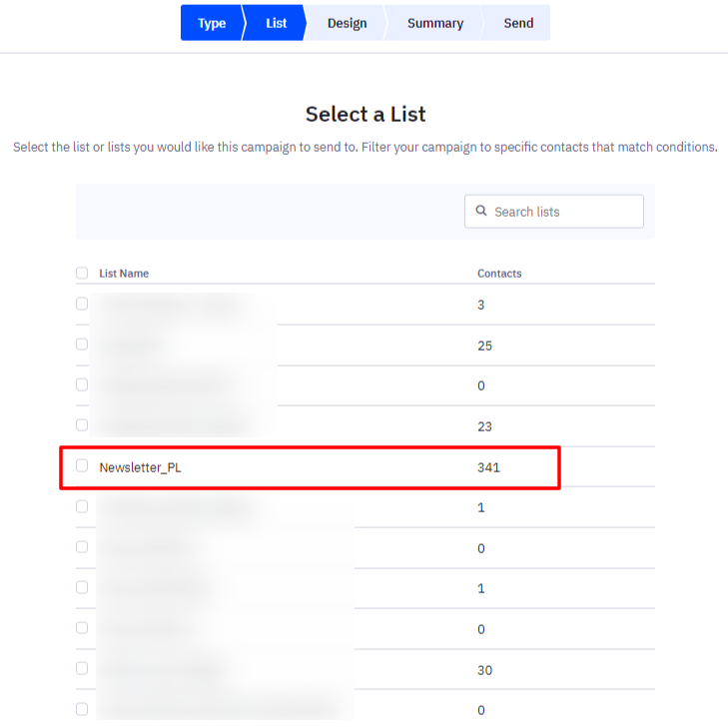Check the Newsletter_PL list checkbox

tap(82, 465)
